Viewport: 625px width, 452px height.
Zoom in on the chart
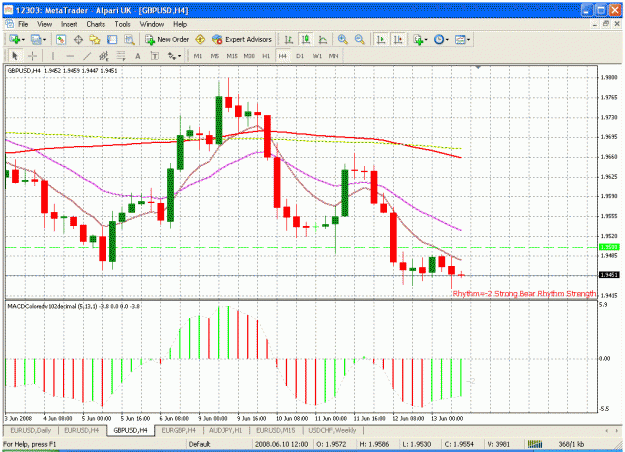(x=342, y=39)
